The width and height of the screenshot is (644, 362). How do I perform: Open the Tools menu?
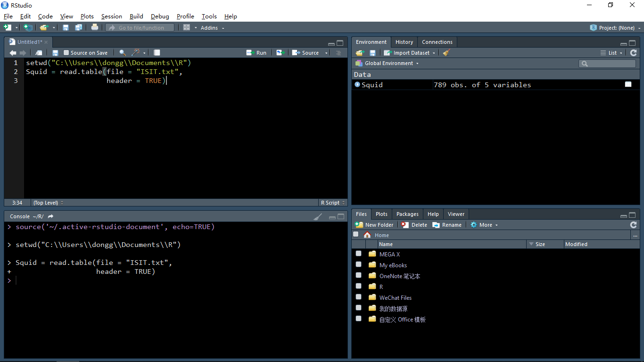[209, 16]
